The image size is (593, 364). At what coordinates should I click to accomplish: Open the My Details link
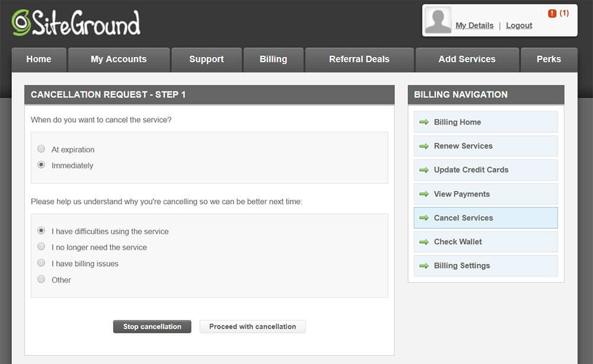coord(474,25)
